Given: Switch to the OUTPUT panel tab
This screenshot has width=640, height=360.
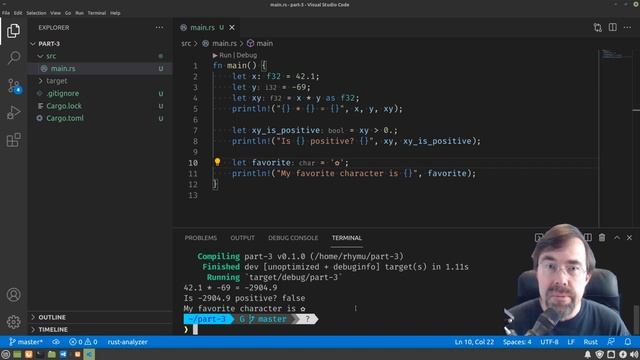Looking at the screenshot, I should click(x=242, y=238).
